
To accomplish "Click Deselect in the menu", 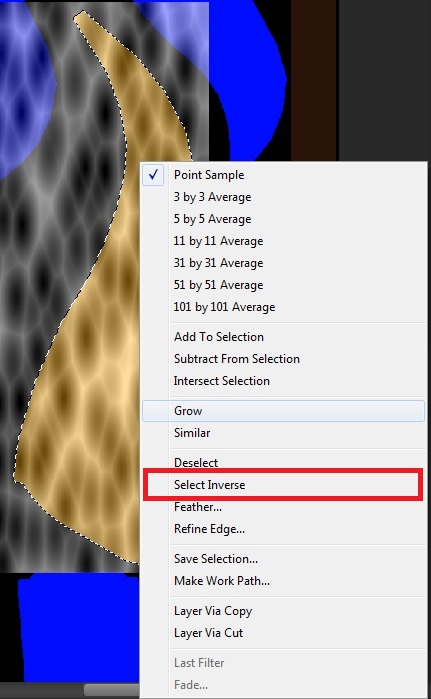I will click(283, 463).
